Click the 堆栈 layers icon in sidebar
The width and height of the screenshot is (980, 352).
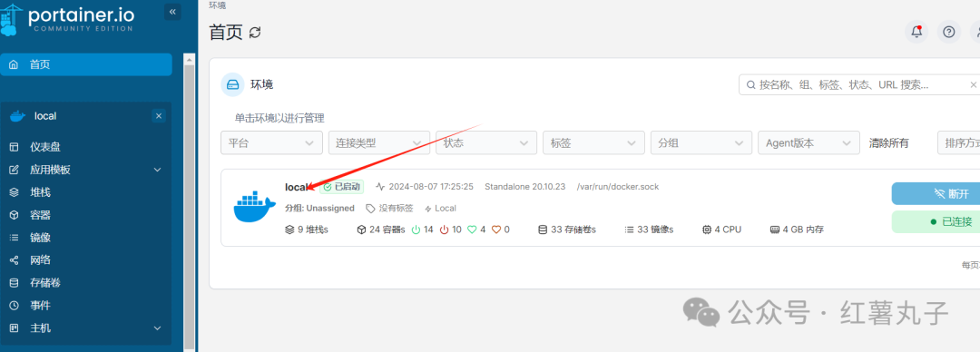(14, 192)
